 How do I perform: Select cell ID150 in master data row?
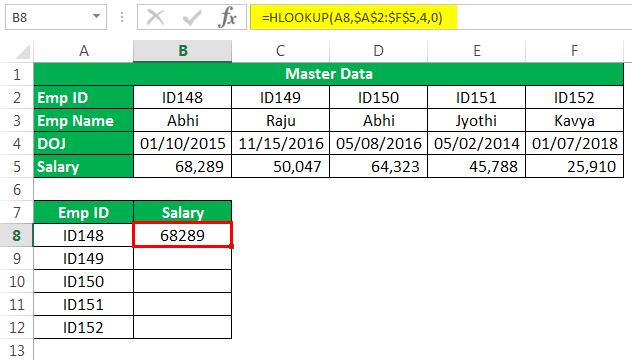(x=378, y=97)
